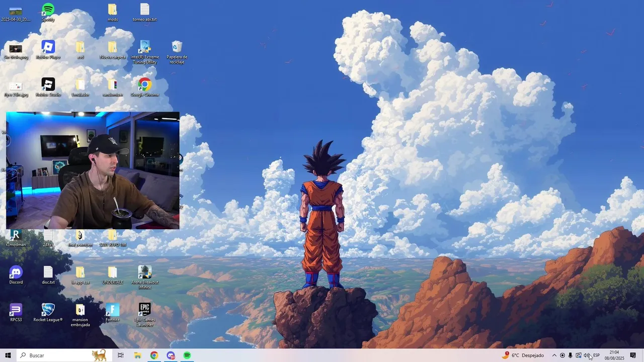The width and height of the screenshot is (644, 362).
Task: Open Epic Games Launcher shortcut
Action: 144,315
